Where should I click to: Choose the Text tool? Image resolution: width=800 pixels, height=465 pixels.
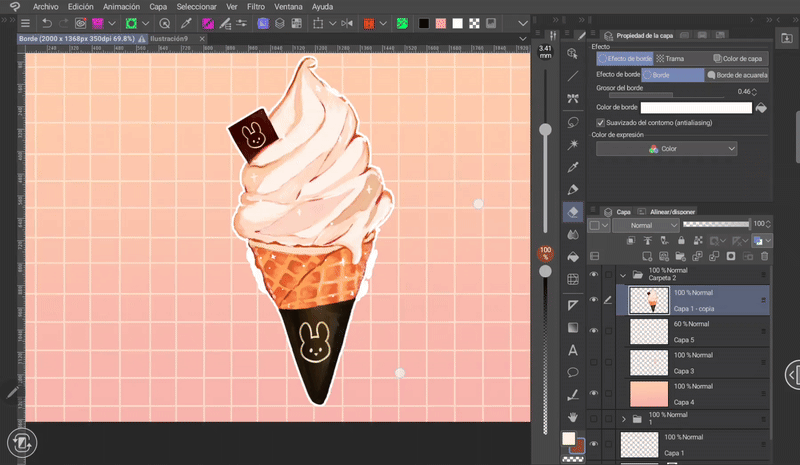(573, 350)
